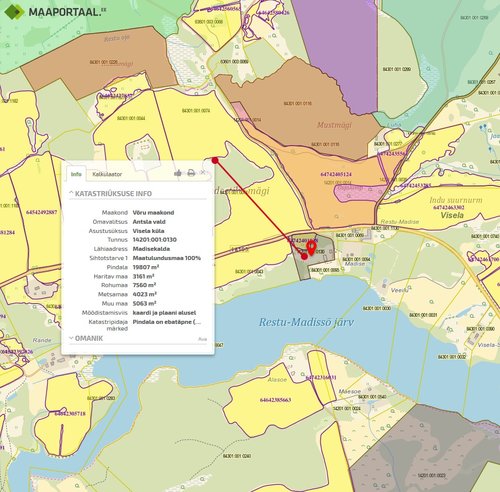Switch to the Info tab
The image size is (500, 492).
76,174
